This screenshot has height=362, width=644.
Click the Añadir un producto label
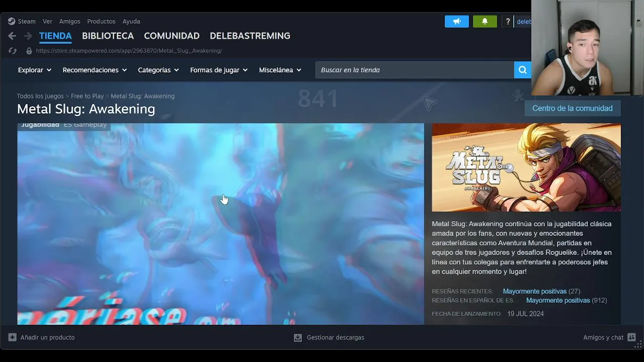pyautogui.click(x=47, y=337)
